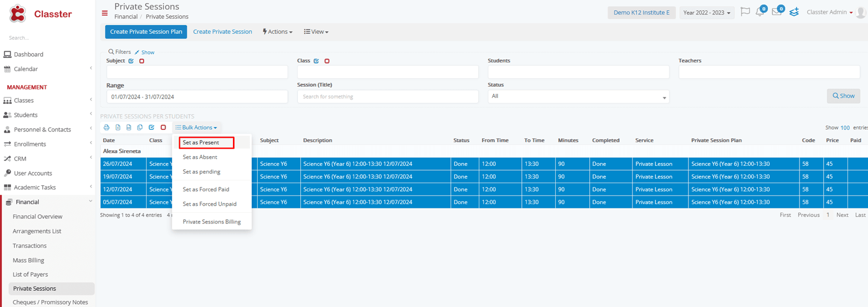Image resolution: width=868 pixels, height=307 pixels.
Task: Click the layers plus icon in header
Action: click(794, 12)
